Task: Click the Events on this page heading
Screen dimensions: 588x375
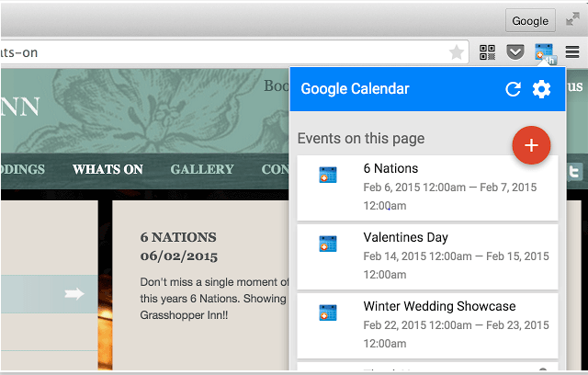Action: 361,139
